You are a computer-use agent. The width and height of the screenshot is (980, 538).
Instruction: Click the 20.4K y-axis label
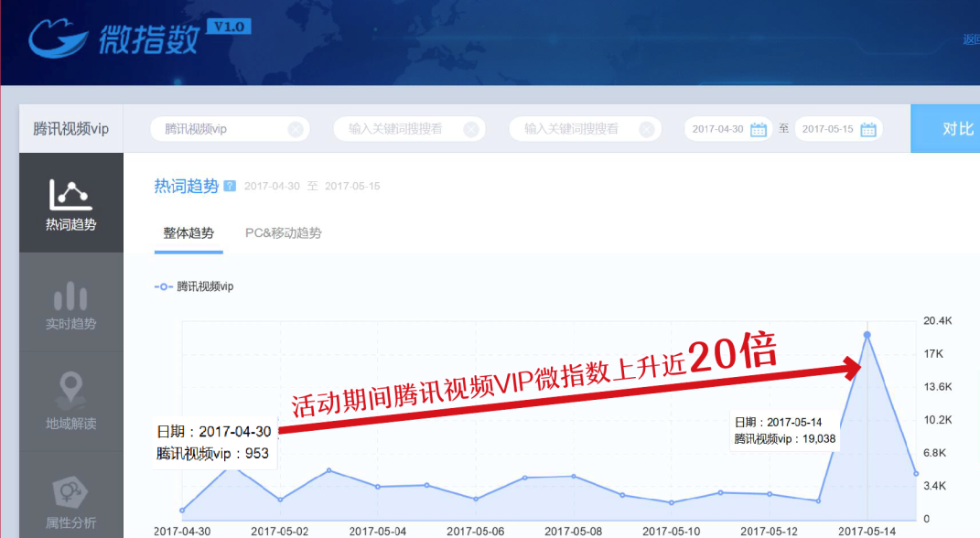pyautogui.click(x=938, y=320)
